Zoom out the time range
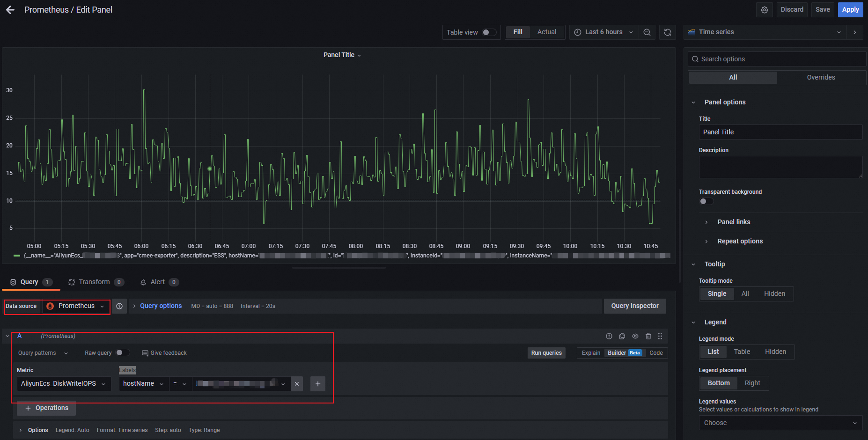Screen dimensions: 868x440 click(x=647, y=32)
